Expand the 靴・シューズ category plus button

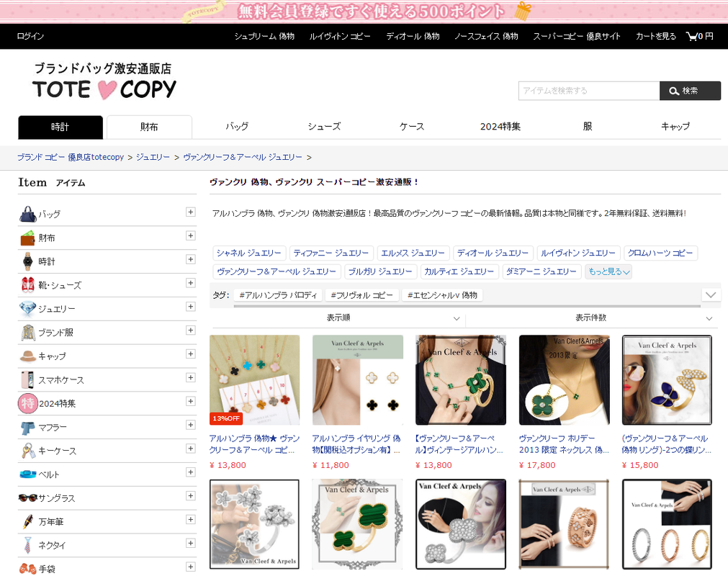click(x=190, y=283)
